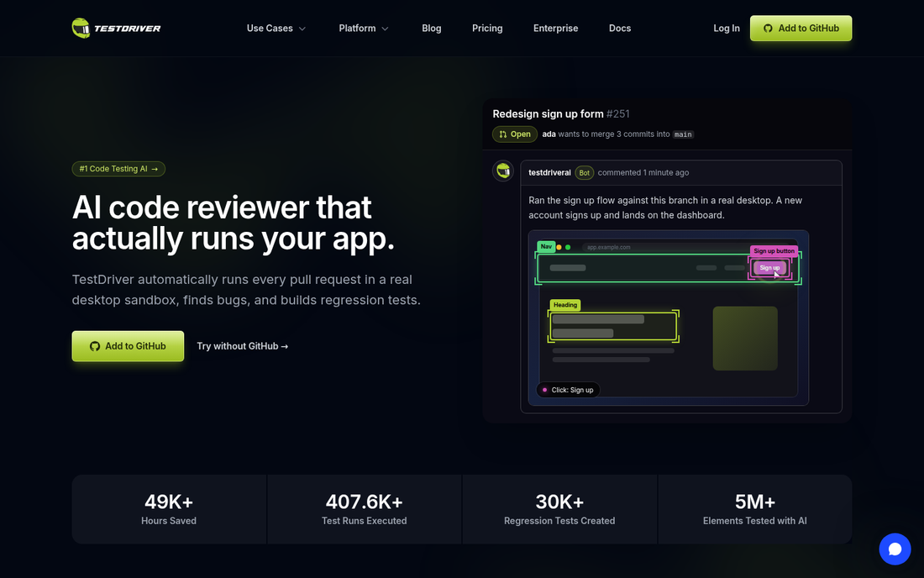924x578 pixels.
Task: Click the pink Sign up button in preview
Action: [x=769, y=268]
